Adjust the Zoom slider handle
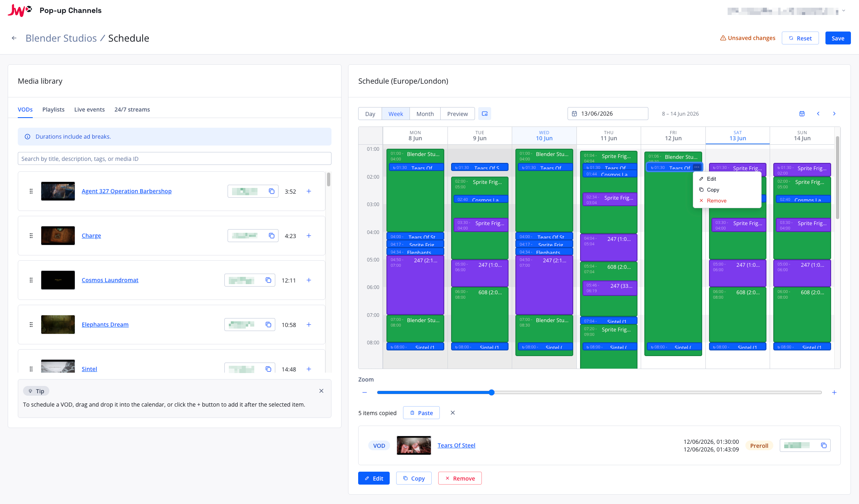 492,392
